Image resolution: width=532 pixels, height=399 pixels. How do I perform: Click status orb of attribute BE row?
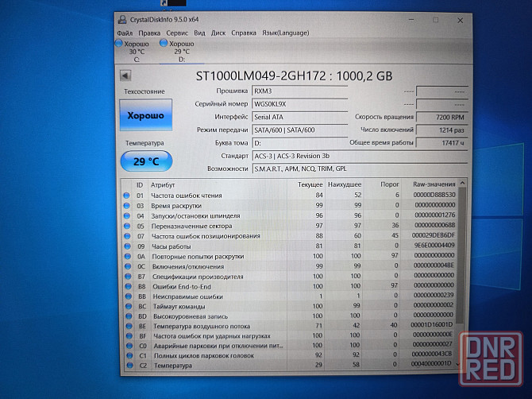coord(129,326)
